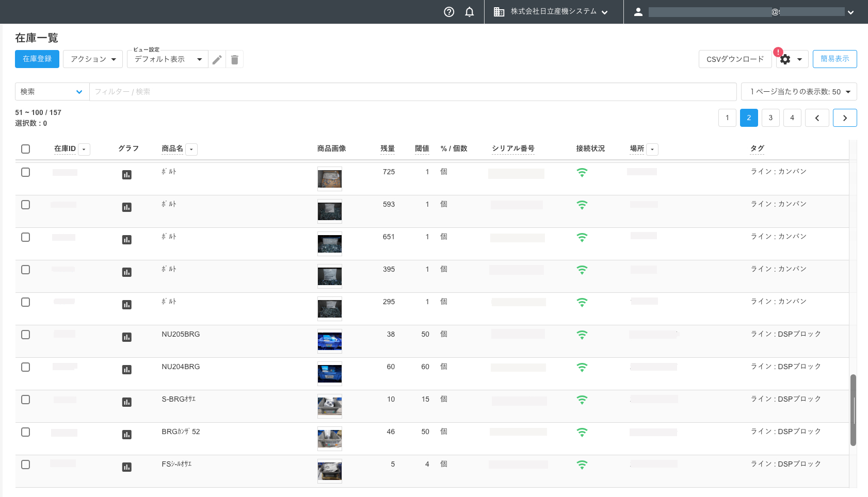Screen dimensions: 868x497
Task: Click the タグ column header
Action: 757,148
